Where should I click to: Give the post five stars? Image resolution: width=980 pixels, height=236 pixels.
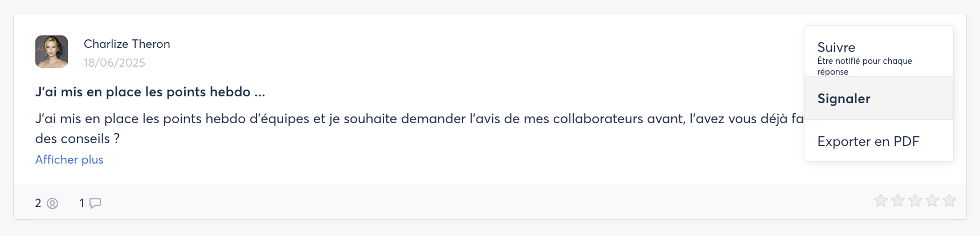pyautogui.click(x=949, y=201)
